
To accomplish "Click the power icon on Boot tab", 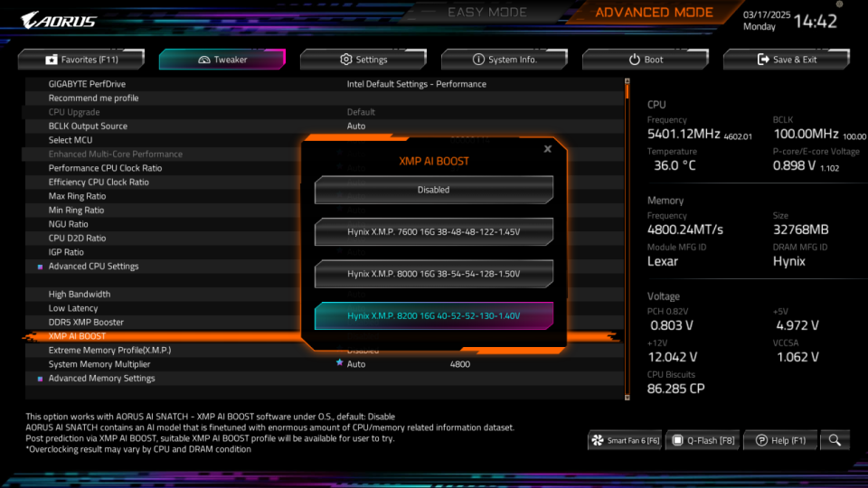I will (x=635, y=60).
